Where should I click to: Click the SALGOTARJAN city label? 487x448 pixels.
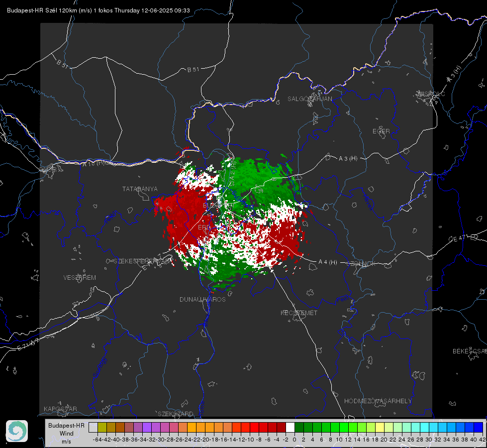309,99
